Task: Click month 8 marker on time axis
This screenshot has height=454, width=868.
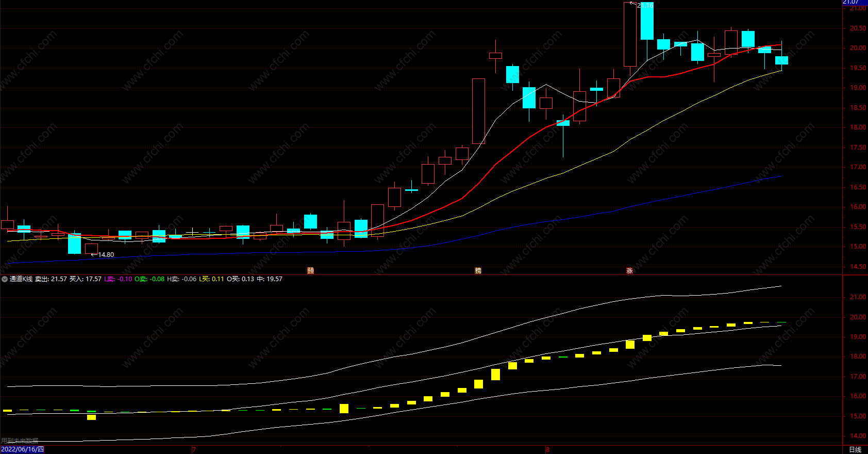Action: click(x=547, y=450)
